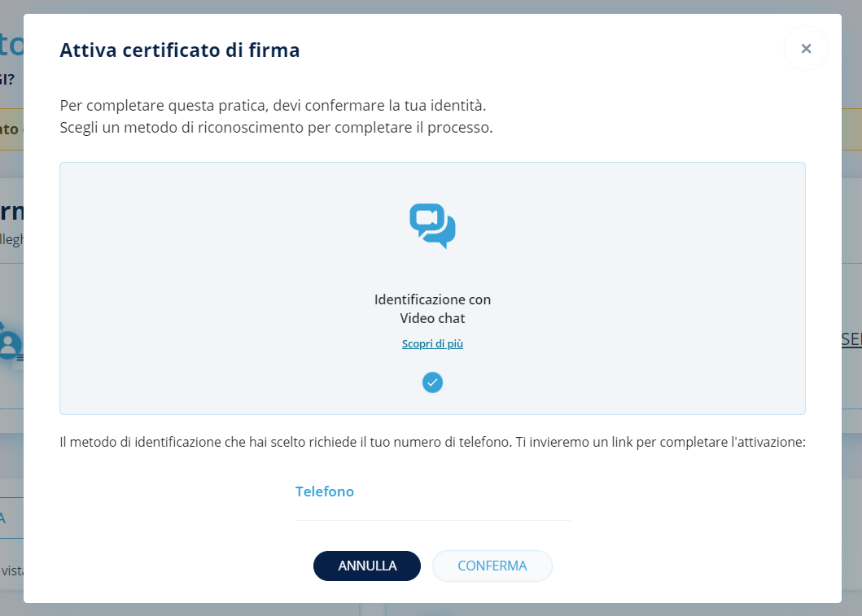
Task: Open the "Scopri di più" link
Action: pyautogui.click(x=432, y=344)
